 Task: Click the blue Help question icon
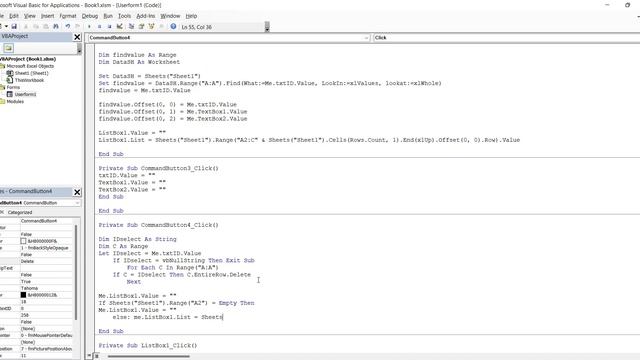(x=173, y=27)
